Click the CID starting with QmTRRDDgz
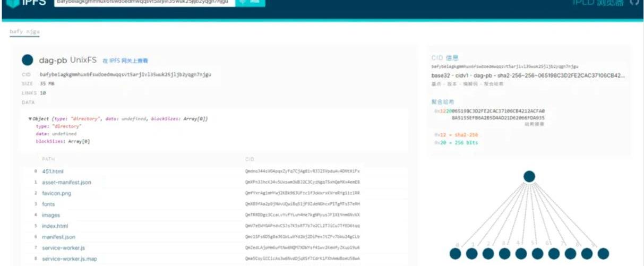The image size is (644, 266). 302,215
